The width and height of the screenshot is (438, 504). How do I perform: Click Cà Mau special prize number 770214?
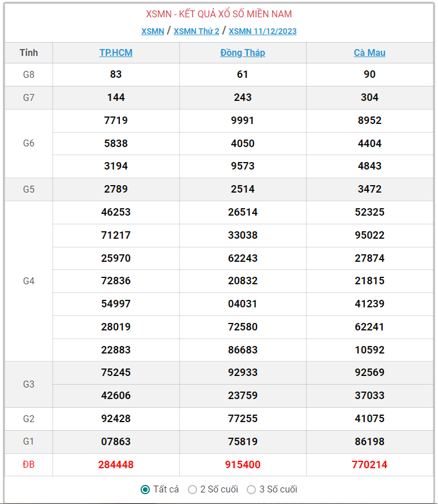(369, 464)
